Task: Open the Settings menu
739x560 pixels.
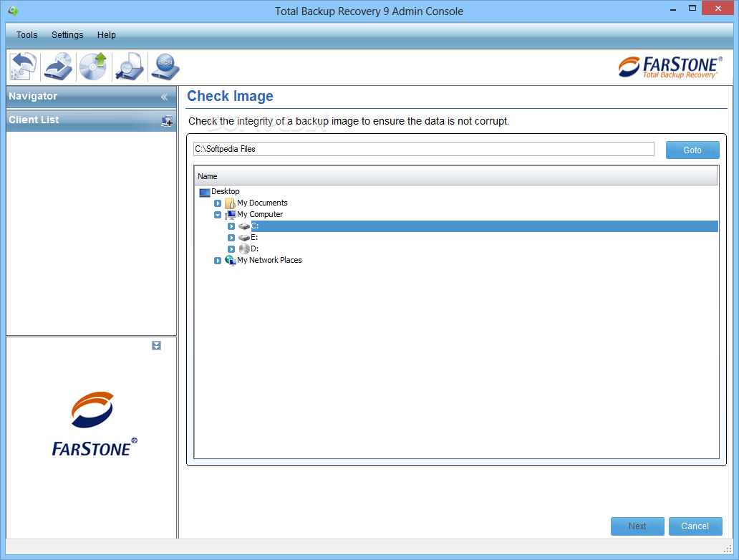Action: [67, 35]
